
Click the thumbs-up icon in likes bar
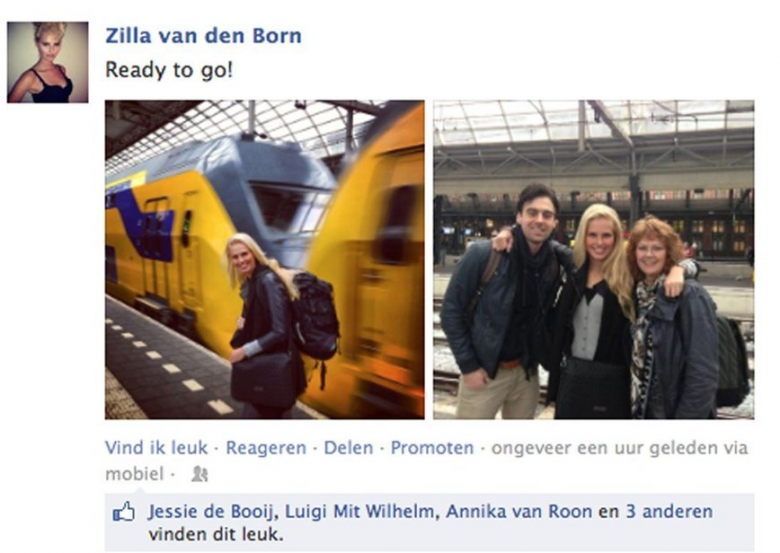(123, 512)
